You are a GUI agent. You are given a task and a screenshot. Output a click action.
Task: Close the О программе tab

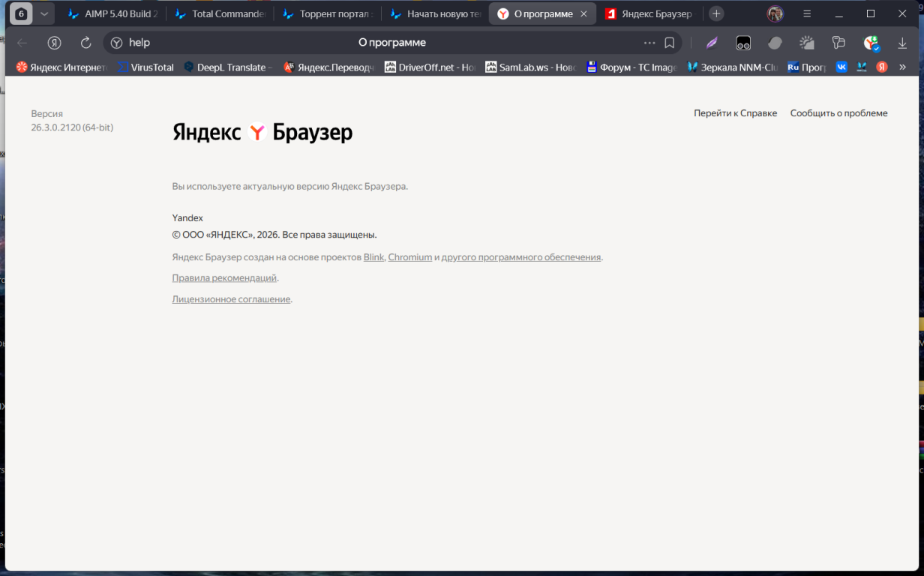[585, 13]
